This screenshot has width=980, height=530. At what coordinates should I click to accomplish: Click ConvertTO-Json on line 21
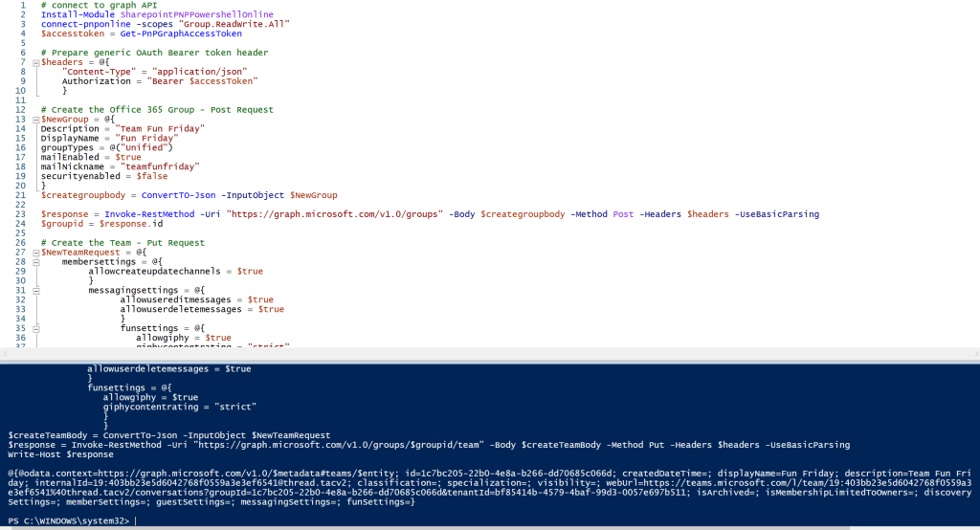click(168, 195)
